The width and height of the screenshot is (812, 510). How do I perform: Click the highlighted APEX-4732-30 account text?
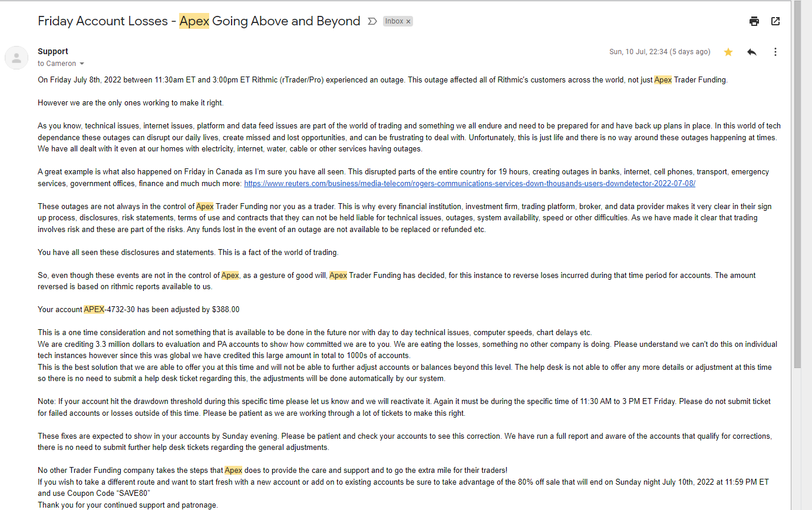tap(110, 309)
